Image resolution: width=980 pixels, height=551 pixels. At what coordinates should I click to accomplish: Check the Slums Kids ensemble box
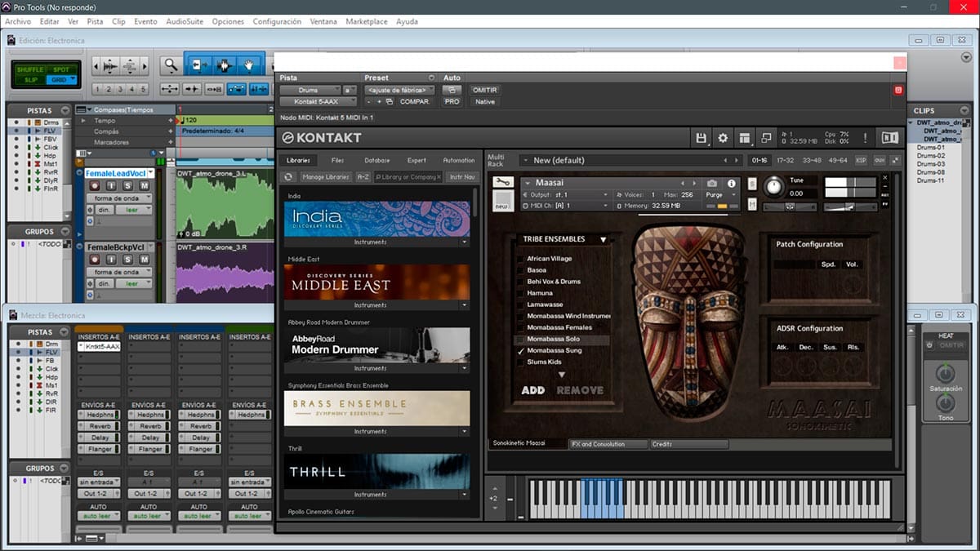click(520, 362)
